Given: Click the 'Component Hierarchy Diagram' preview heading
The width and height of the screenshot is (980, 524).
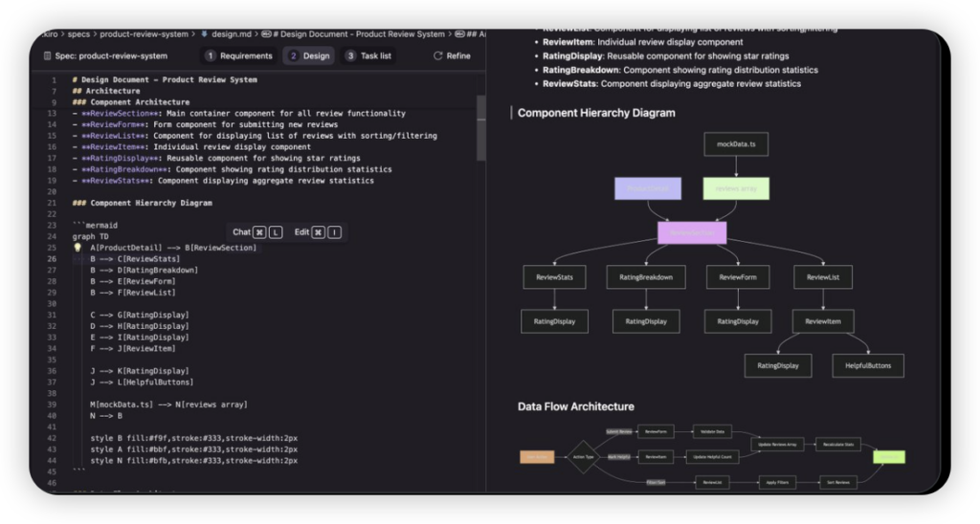Looking at the screenshot, I should coord(596,113).
